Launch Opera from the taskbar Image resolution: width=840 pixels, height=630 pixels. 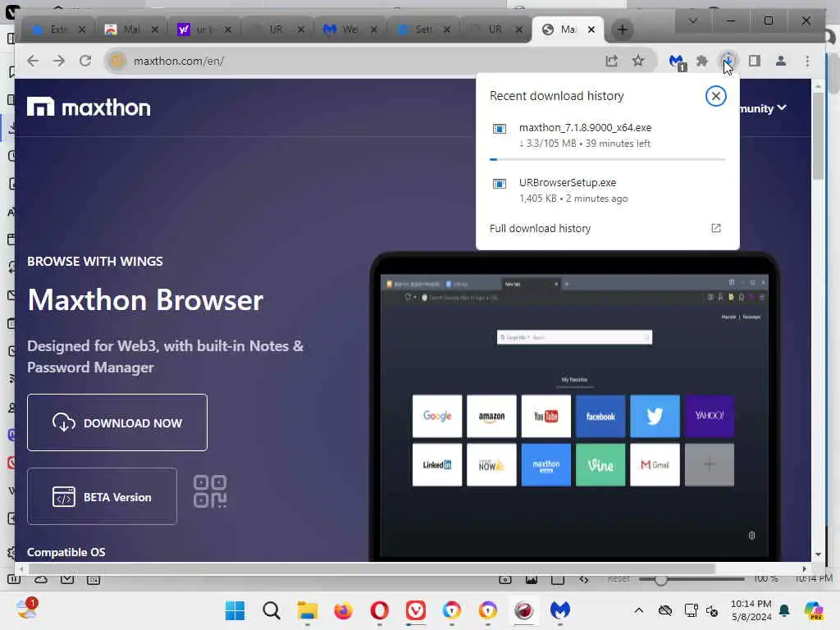coord(379,610)
